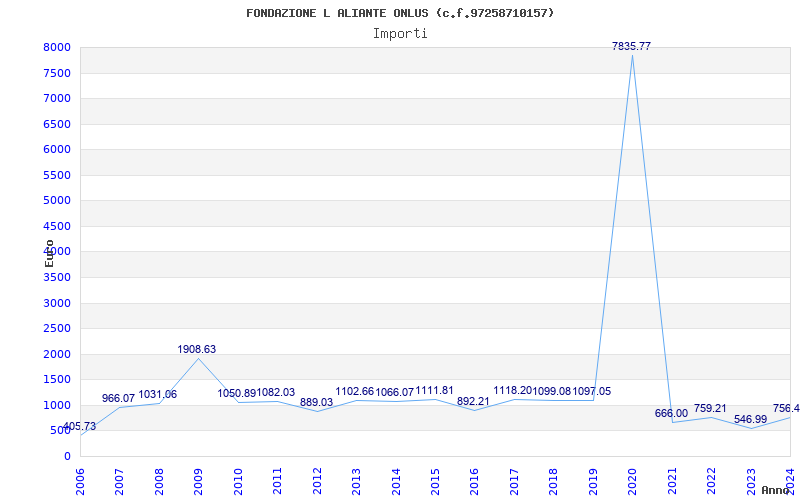Click the 5000 tick on vertical axis

point(57,201)
